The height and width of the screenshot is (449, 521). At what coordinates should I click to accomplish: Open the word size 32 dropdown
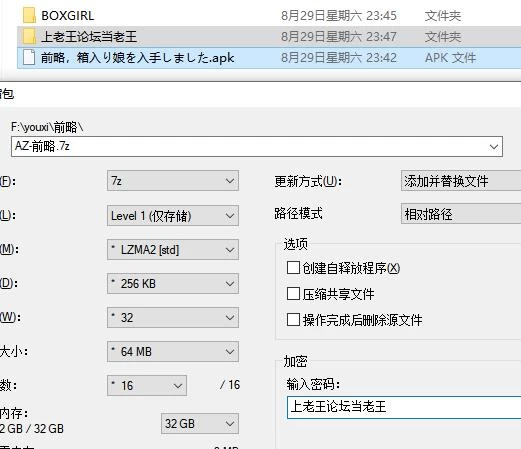[x=173, y=318]
